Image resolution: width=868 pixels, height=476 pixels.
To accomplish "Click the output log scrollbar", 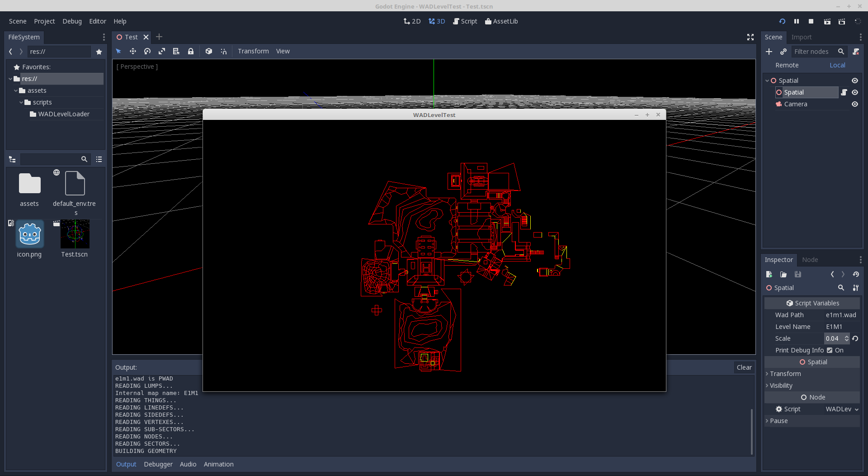I will 751,431.
